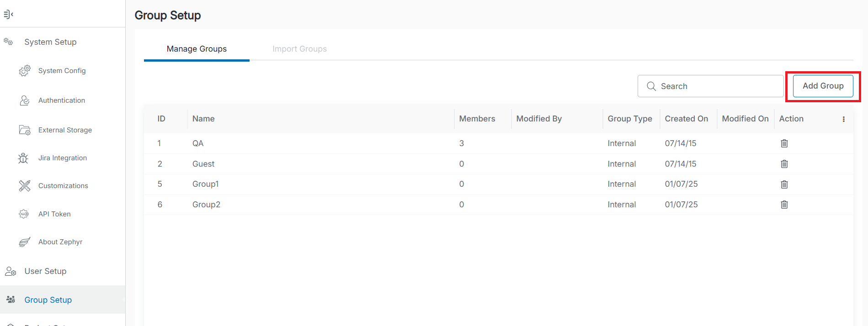The image size is (868, 326).
Task: Open Jira Integration bug icon
Action: click(x=23, y=158)
